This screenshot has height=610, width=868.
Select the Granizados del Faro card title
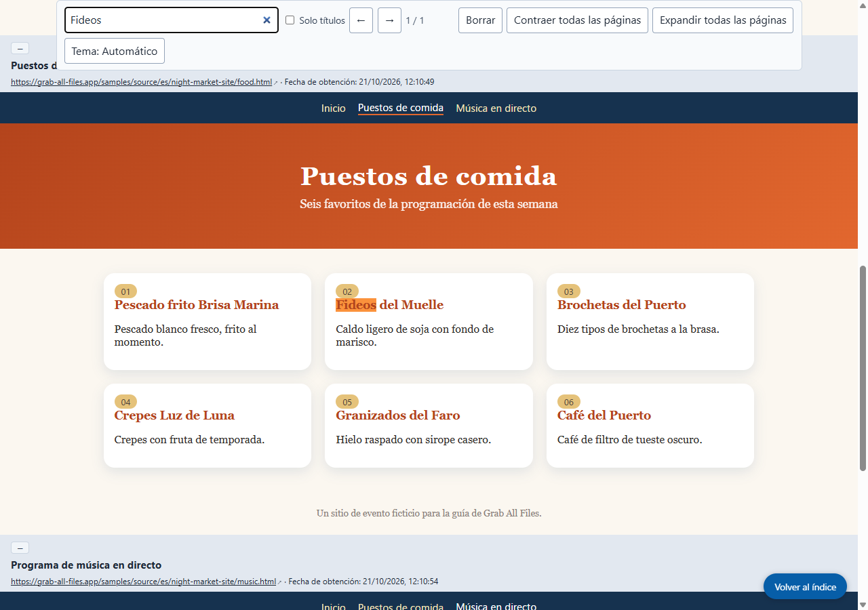click(398, 415)
